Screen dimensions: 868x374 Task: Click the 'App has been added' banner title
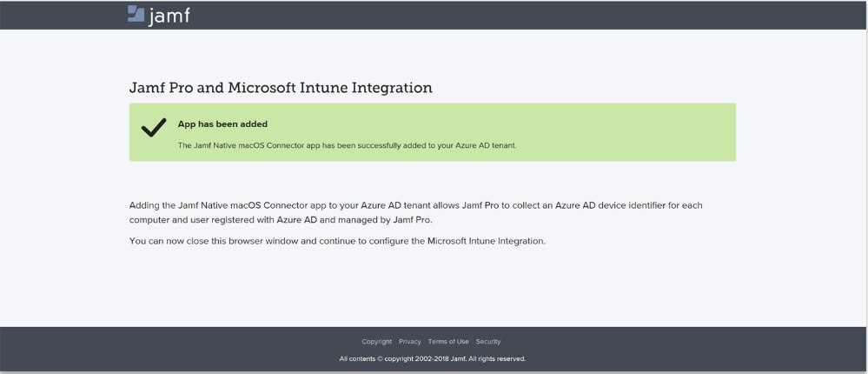[222, 124]
